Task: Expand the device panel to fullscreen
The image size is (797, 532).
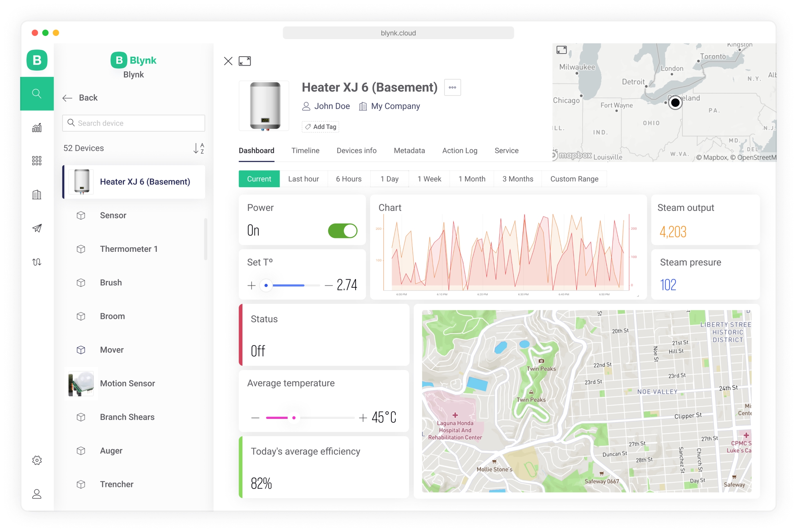Action: click(x=245, y=61)
